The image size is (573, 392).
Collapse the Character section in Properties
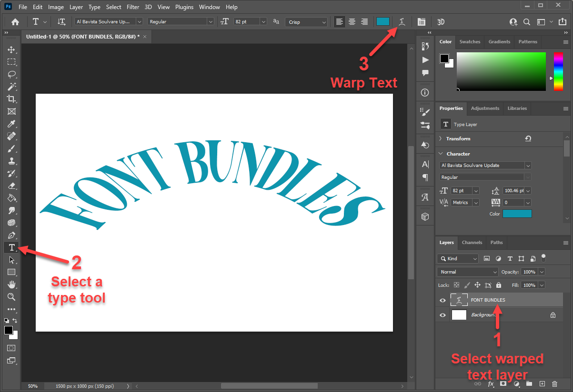(440, 154)
